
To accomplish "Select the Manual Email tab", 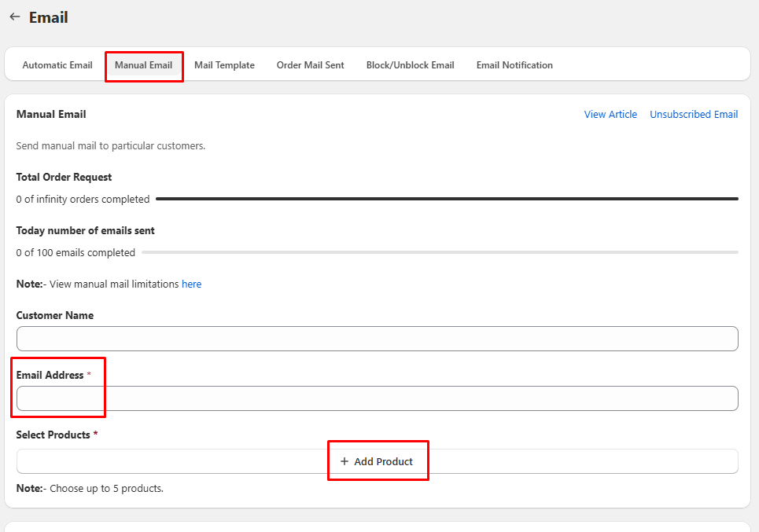I will (143, 65).
